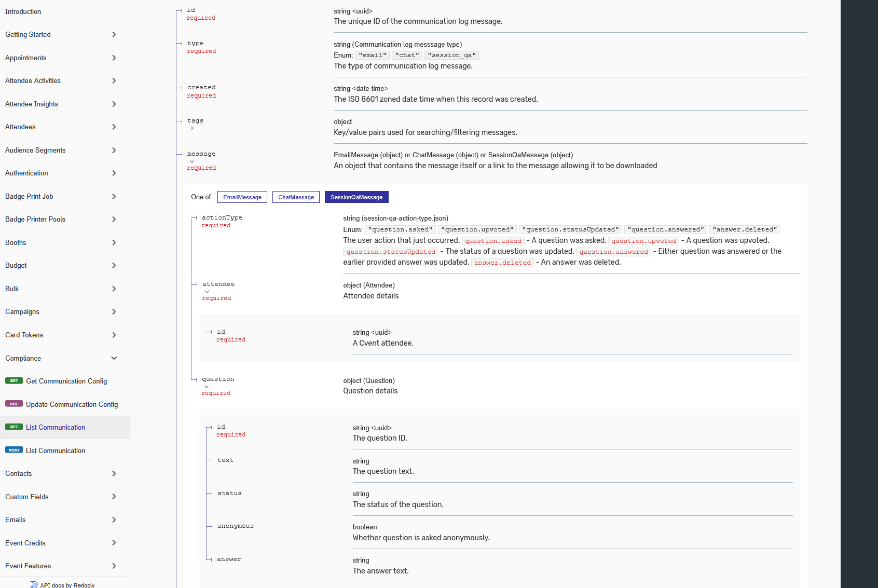Click the Contacts section chevron
The width and height of the screenshot is (878, 588).
[114, 473]
